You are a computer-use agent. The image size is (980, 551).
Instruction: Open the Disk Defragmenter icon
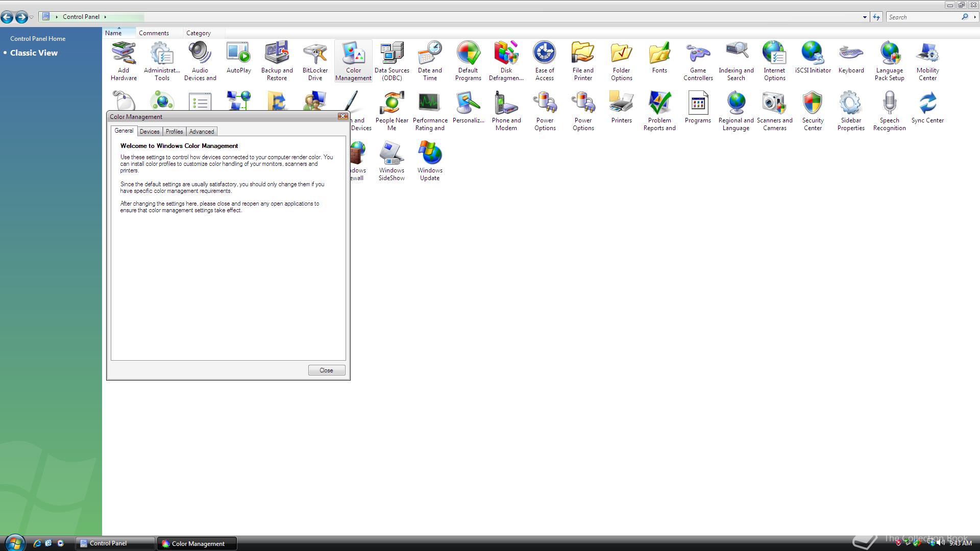click(506, 61)
